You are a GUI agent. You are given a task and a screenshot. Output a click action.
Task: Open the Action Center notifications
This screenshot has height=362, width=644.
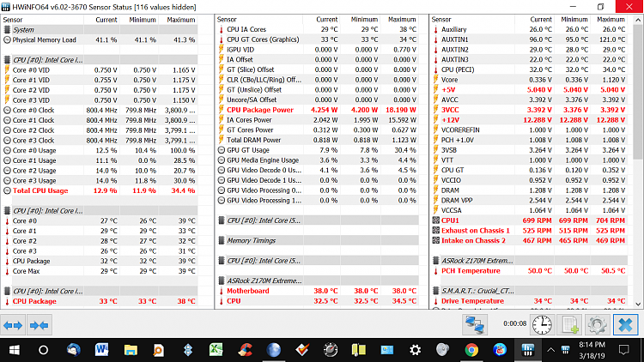click(x=624, y=350)
